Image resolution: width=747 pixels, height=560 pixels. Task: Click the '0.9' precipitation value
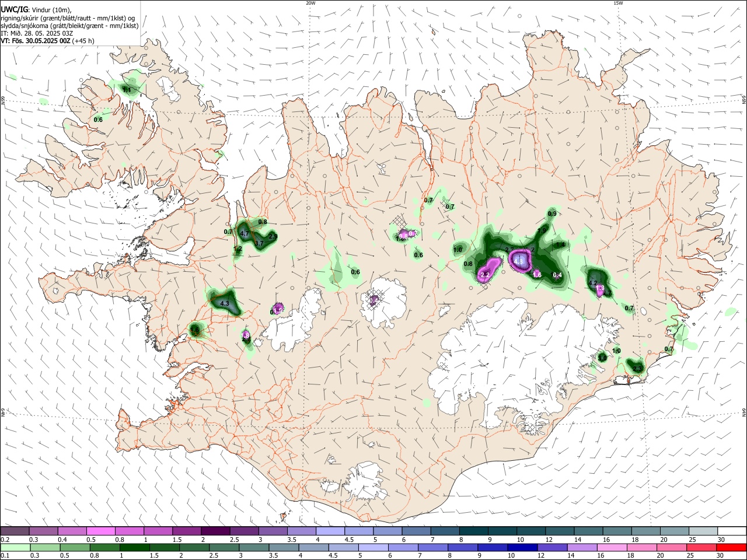tap(552, 214)
